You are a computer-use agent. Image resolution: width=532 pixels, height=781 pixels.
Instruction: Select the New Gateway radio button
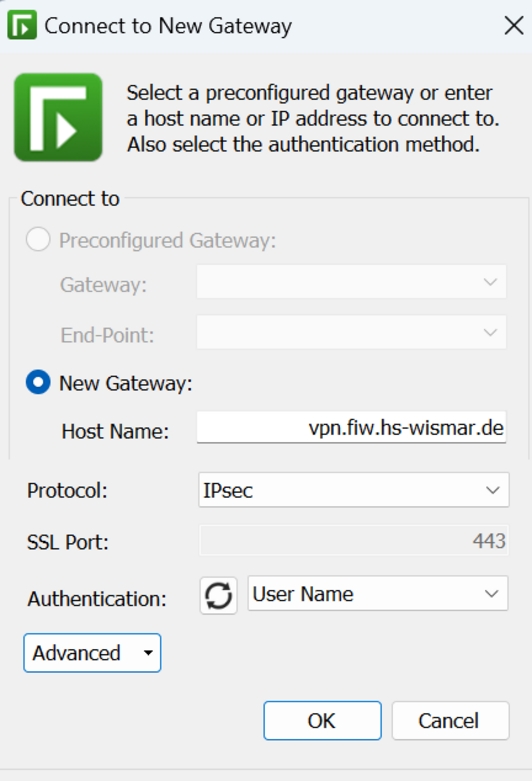38,382
